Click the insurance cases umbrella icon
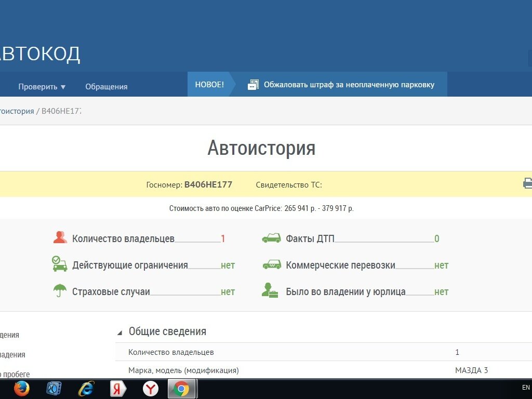 click(60, 290)
